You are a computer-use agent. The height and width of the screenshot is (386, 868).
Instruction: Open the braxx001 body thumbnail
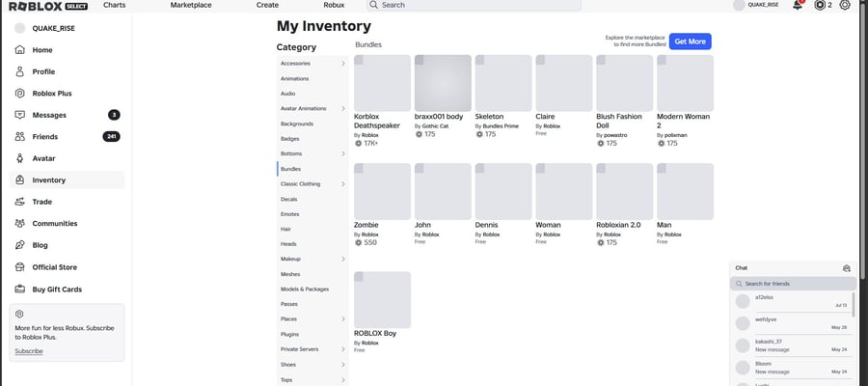tap(443, 83)
